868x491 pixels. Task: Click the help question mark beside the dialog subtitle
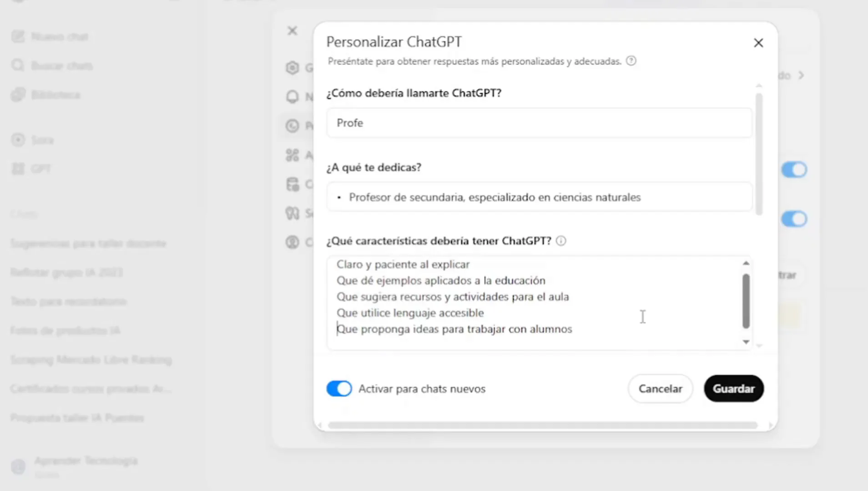click(x=631, y=60)
